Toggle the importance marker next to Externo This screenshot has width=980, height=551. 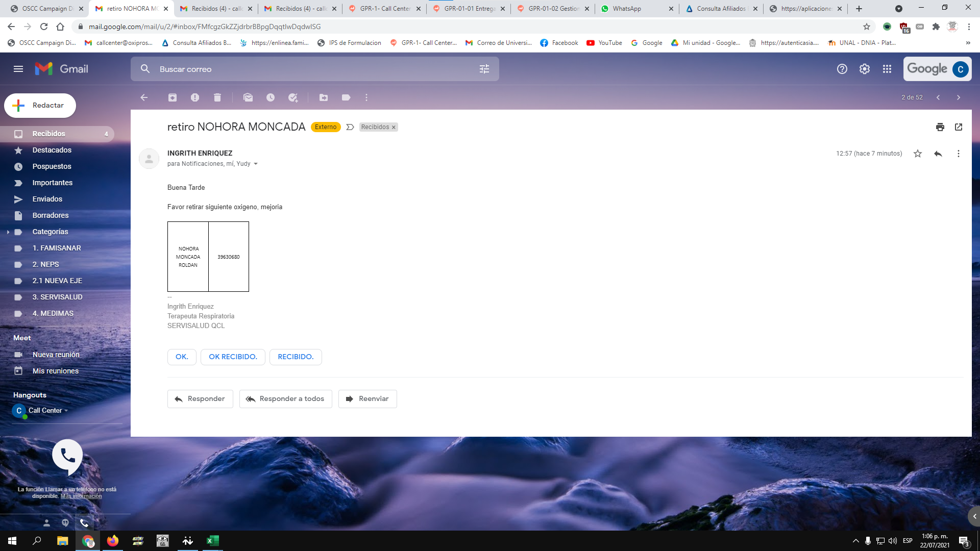[350, 127]
